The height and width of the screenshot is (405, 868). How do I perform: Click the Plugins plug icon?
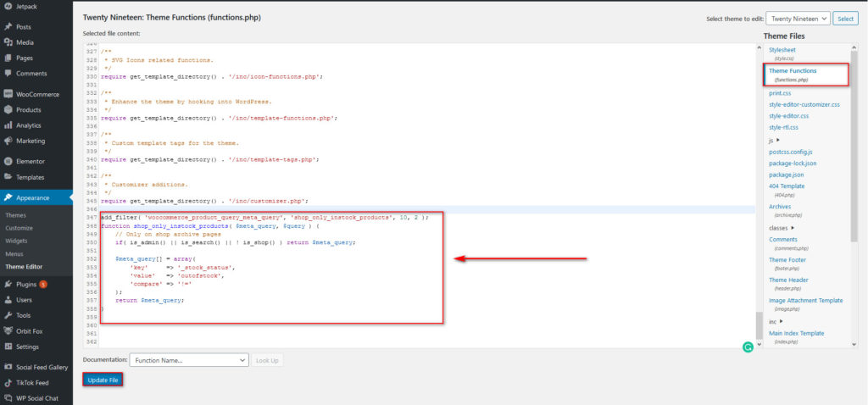pyautogui.click(x=8, y=285)
